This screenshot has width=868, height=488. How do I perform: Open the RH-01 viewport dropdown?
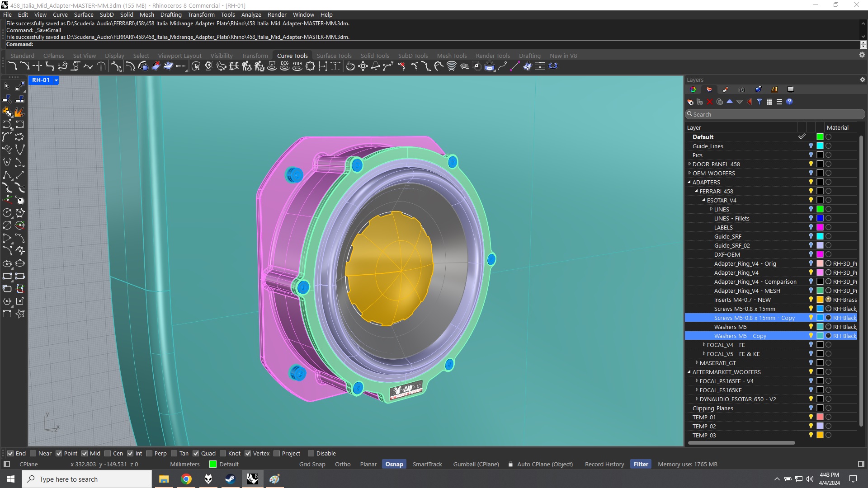pyautogui.click(x=56, y=80)
